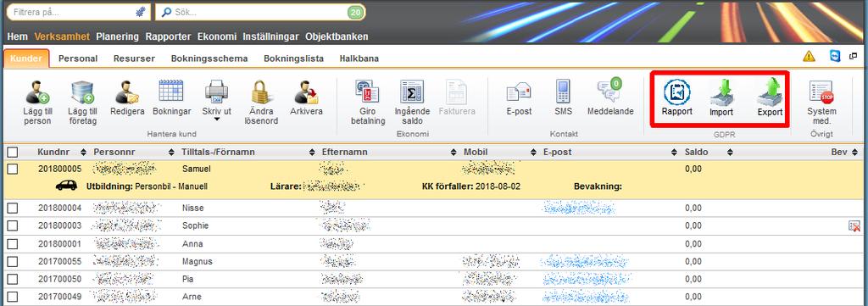Open Objektbanken menu
The image size is (868, 306).
(337, 36)
